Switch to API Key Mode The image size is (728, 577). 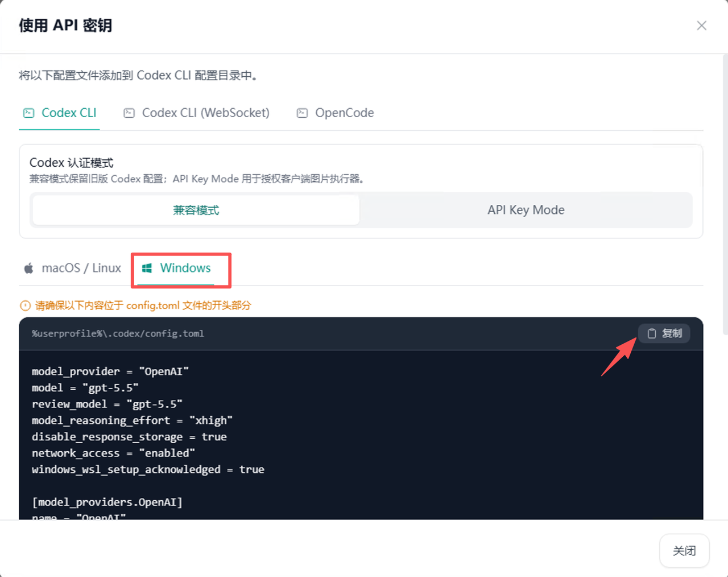coord(526,210)
